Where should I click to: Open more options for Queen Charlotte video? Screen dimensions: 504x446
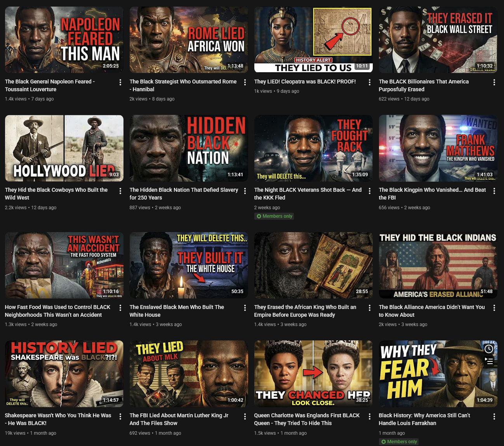tap(370, 416)
